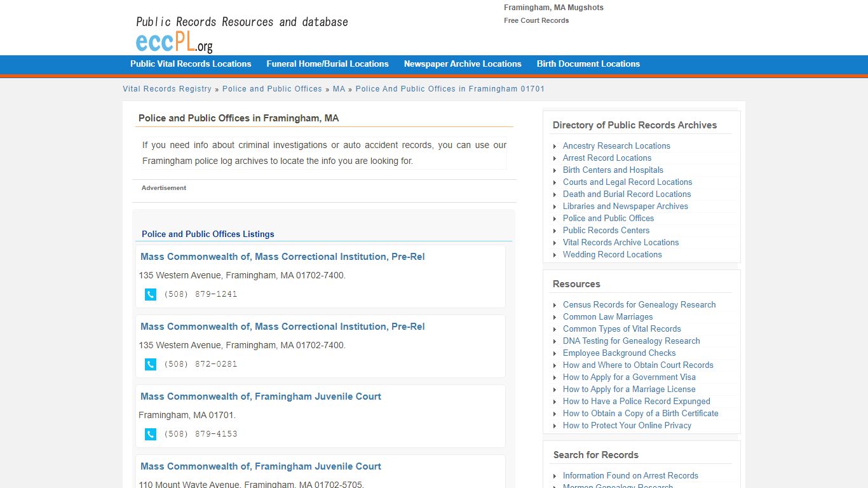Open Common Law Marriages link
The image size is (868, 488).
607,316
